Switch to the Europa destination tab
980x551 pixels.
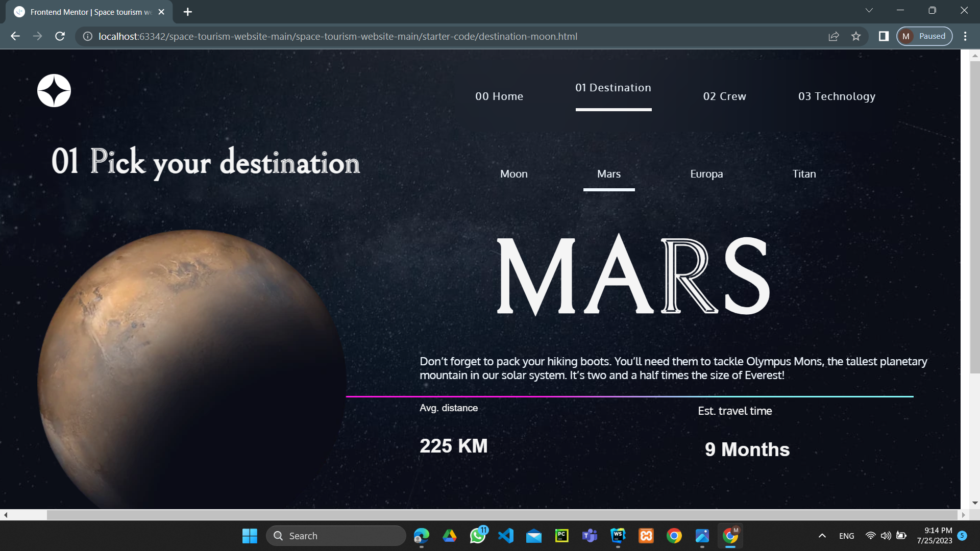pos(706,173)
